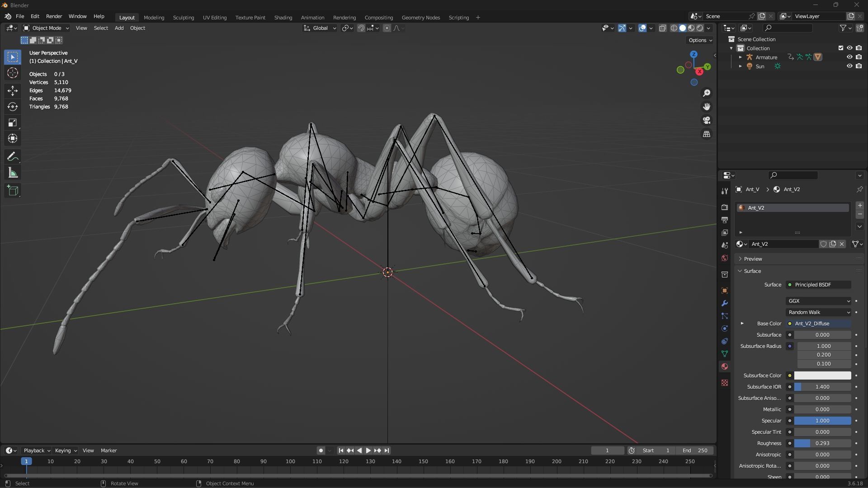This screenshot has height=488, width=868.
Task: Add new material slot plus button
Action: point(860,206)
